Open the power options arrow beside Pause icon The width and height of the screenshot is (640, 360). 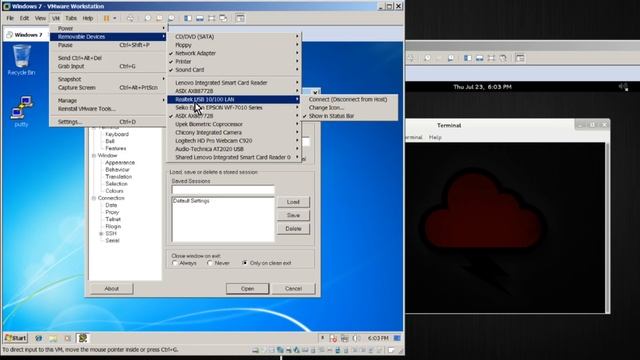click(115, 18)
